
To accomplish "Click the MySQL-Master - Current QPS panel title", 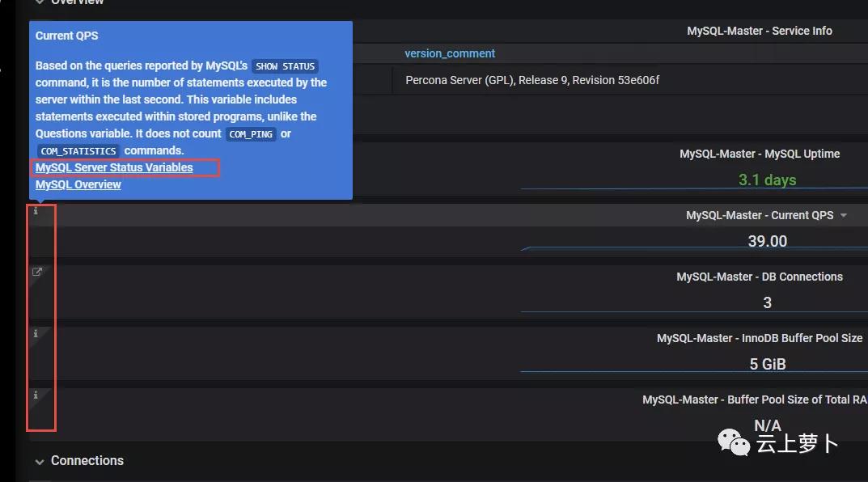I will coord(760,215).
